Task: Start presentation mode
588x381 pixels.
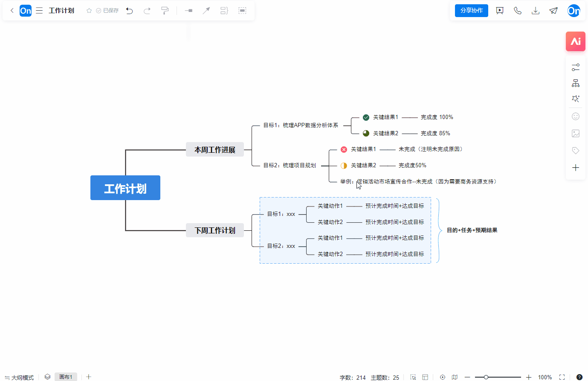Action: tap(500, 11)
